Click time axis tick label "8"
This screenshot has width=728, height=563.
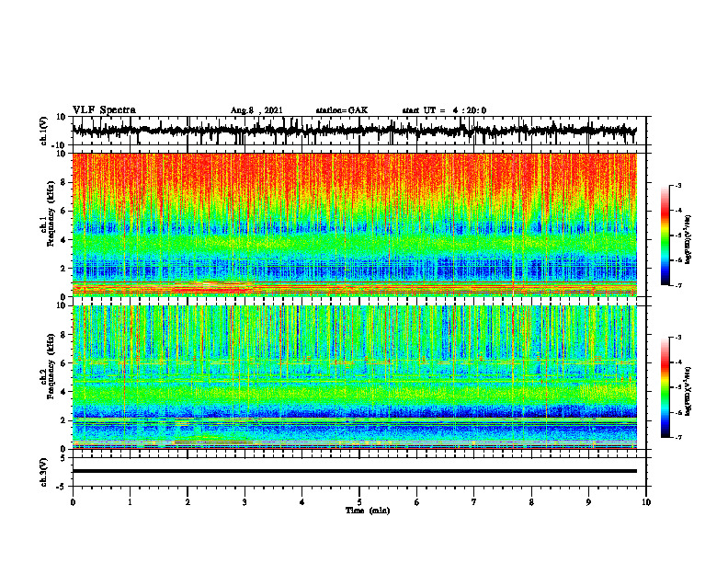pyautogui.click(x=531, y=502)
